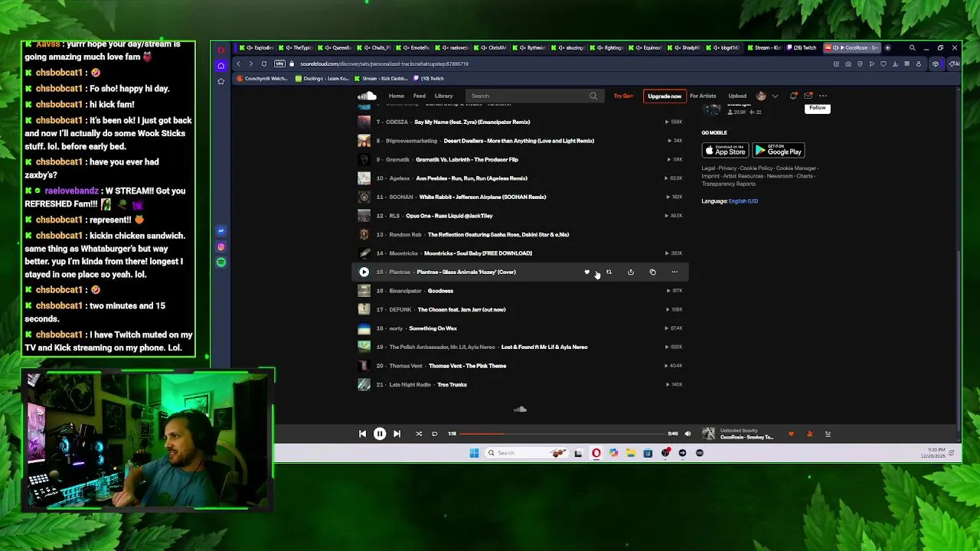The height and width of the screenshot is (551, 980).
Task: Click the Follow button in sidebar
Action: click(x=818, y=108)
